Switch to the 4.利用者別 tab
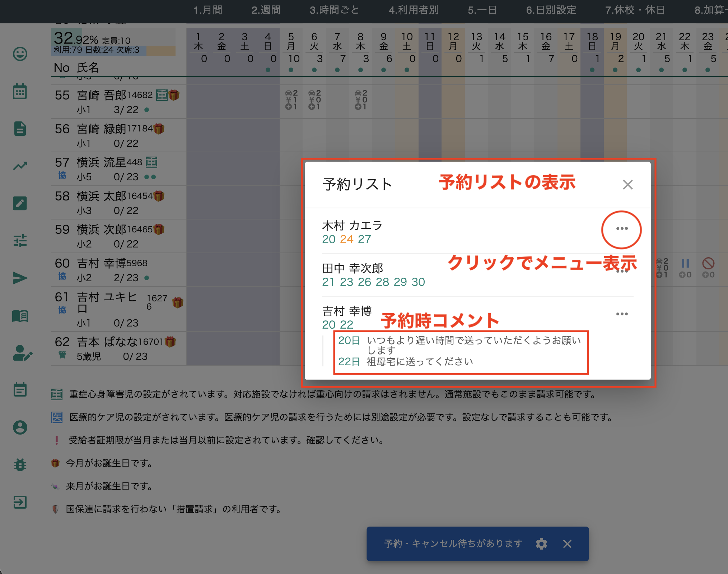 coord(414,10)
